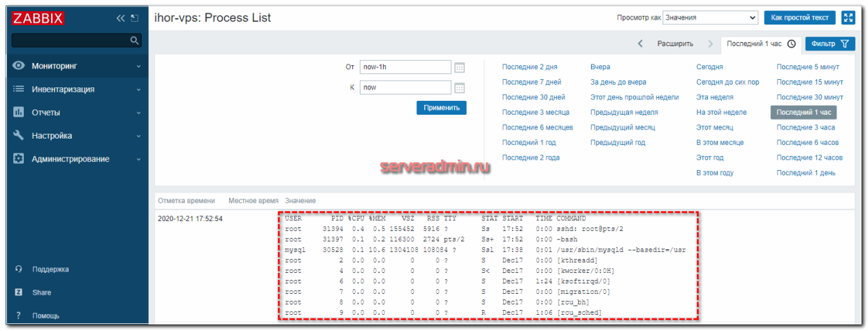Switch to the Фильтр tab
The width and height of the screenshot is (868, 331).
click(830, 43)
